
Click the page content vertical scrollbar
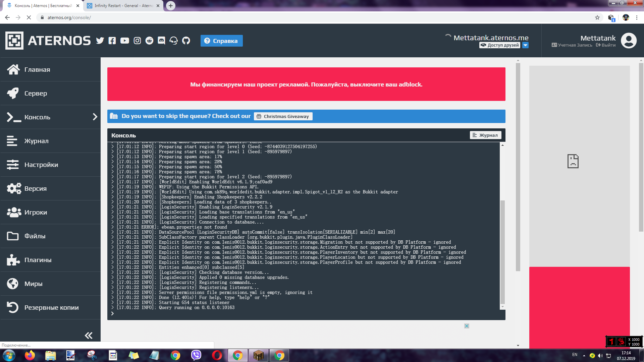pos(518,167)
